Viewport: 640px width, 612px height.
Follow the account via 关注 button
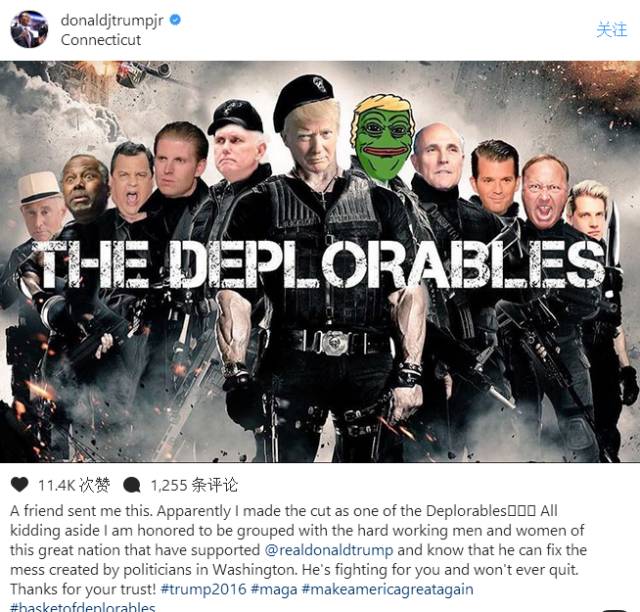(x=611, y=30)
